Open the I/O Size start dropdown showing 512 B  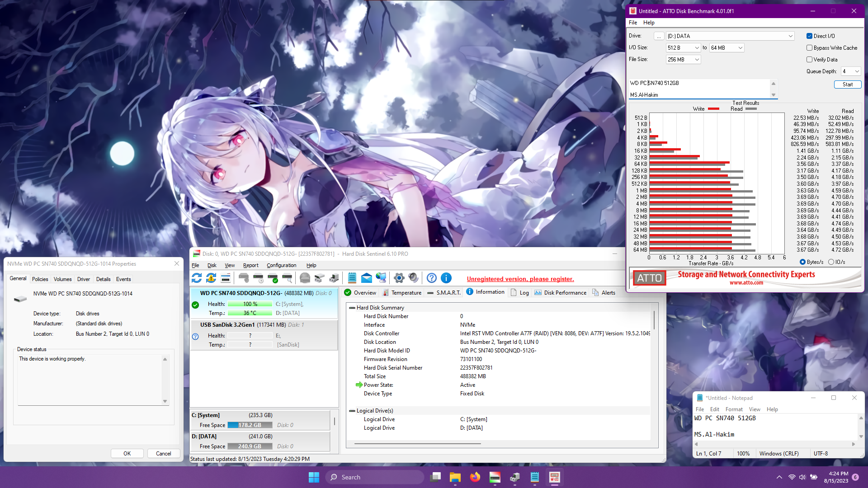click(683, 48)
